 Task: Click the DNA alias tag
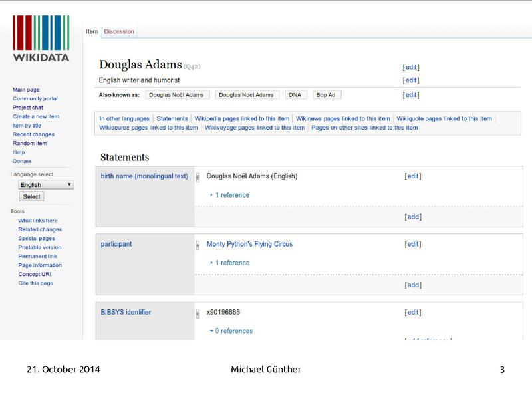tap(295, 95)
